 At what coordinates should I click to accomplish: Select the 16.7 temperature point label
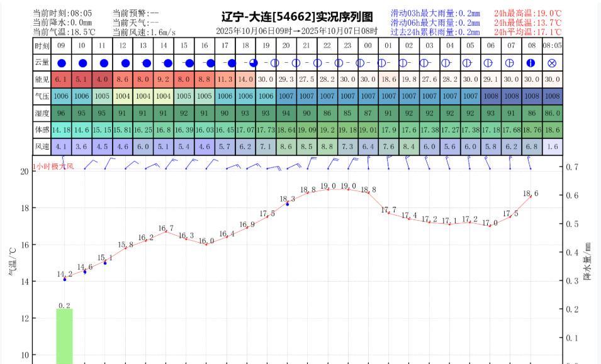pyautogui.click(x=166, y=228)
